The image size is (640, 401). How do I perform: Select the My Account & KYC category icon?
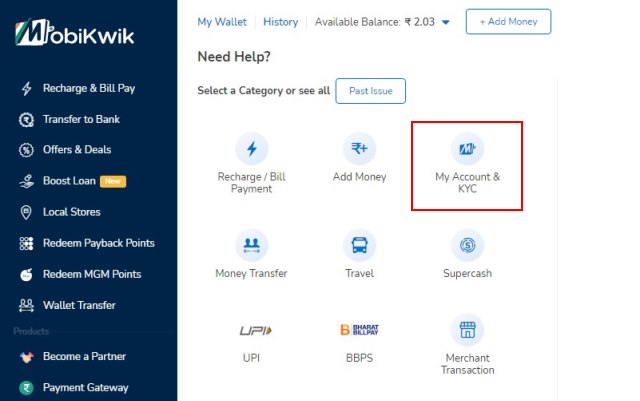tap(467, 149)
